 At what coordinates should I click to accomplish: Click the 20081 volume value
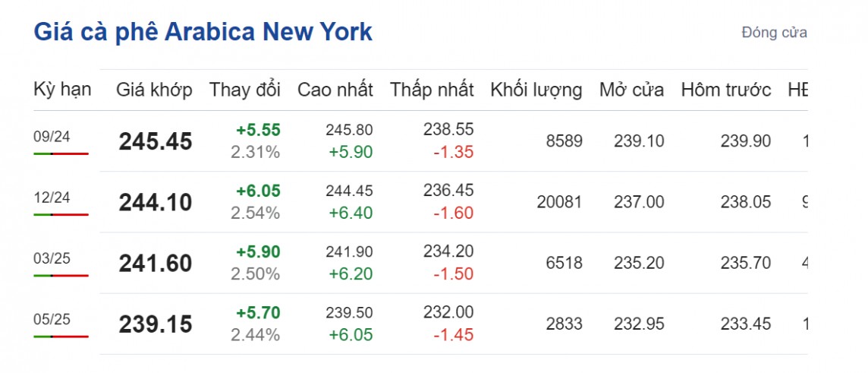pos(559,202)
